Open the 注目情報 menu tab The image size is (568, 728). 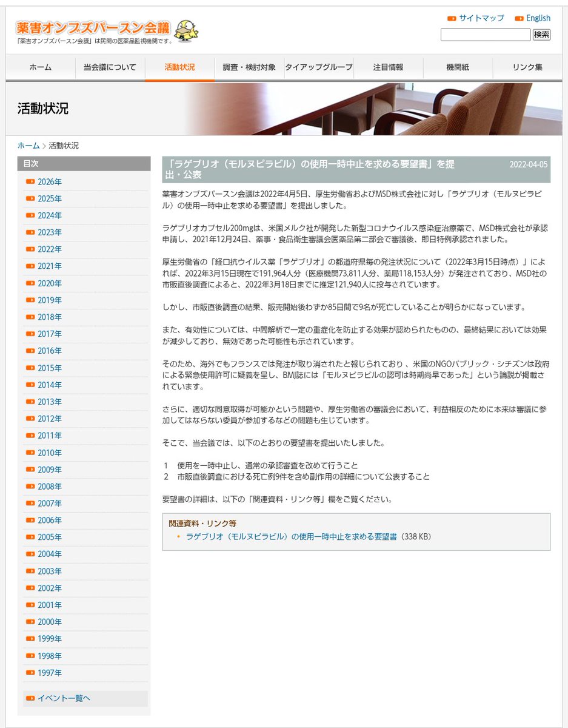pos(388,67)
